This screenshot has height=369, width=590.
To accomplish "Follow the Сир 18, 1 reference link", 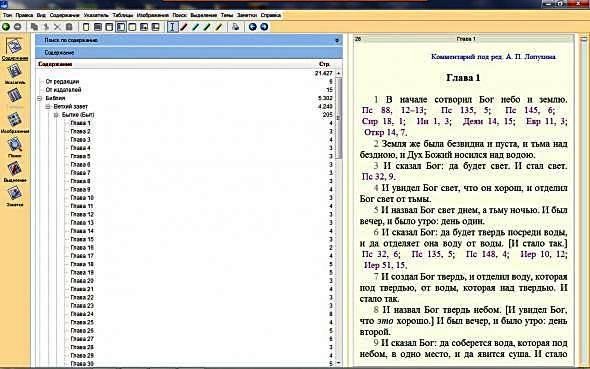I will coord(383,121).
